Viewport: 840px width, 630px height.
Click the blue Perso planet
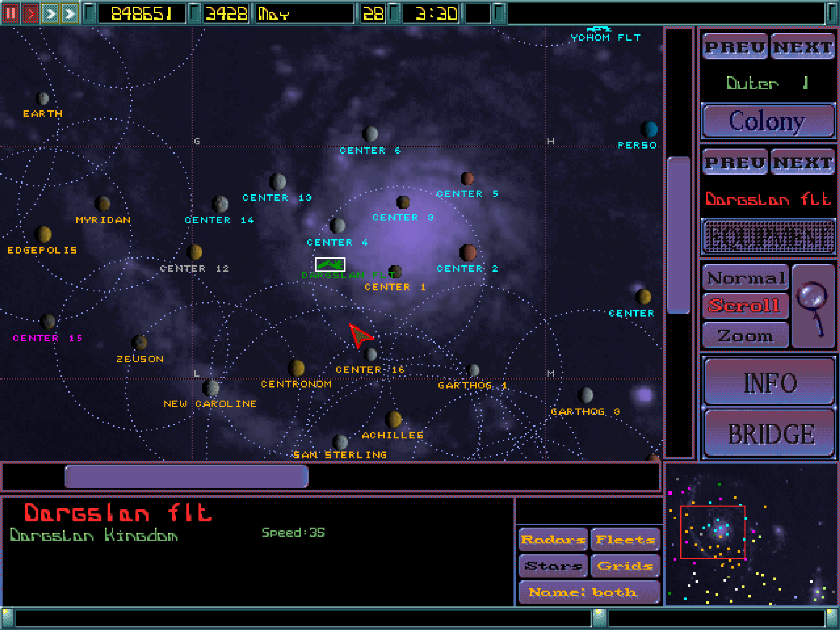tap(649, 129)
